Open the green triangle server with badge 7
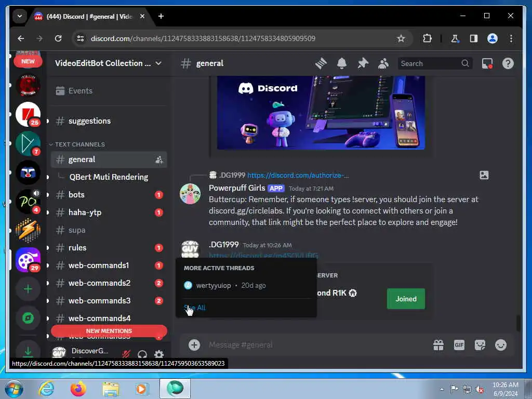Screen dimensions: 532x399 [x=28, y=143]
